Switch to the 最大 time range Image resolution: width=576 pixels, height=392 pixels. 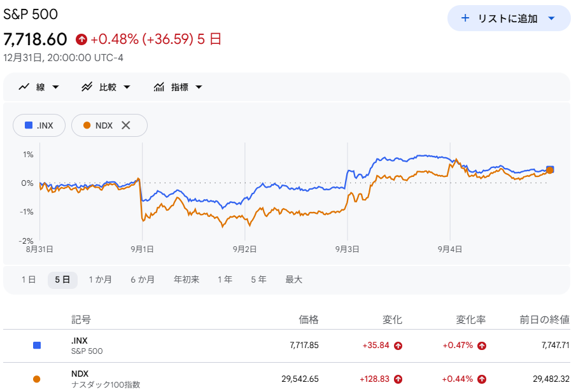[294, 279]
